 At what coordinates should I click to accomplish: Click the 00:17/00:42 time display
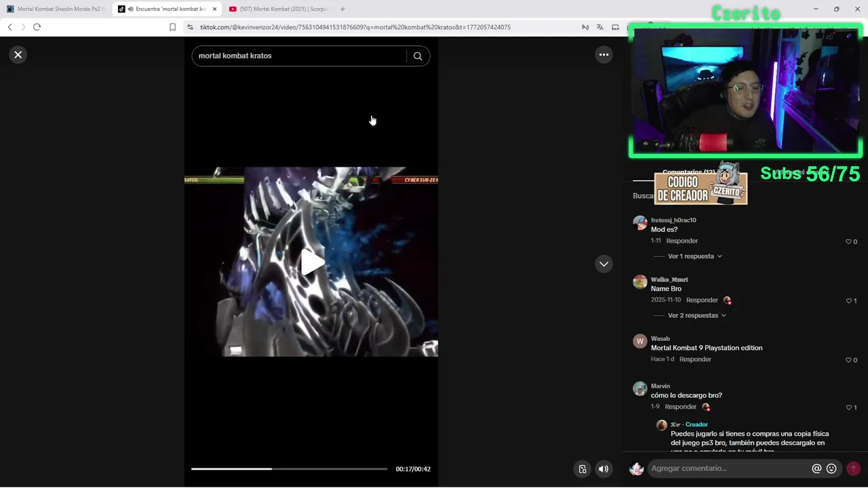(x=413, y=469)
